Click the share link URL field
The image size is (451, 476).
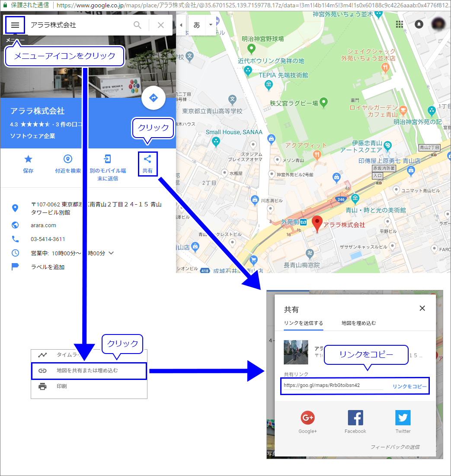click(334, 385)
